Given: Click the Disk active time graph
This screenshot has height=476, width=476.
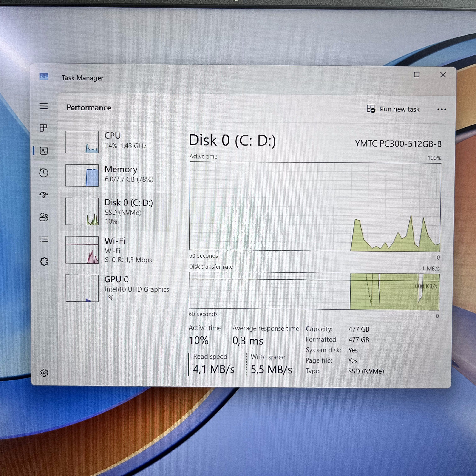Looking at the screenshot, I should coord(315,207).
